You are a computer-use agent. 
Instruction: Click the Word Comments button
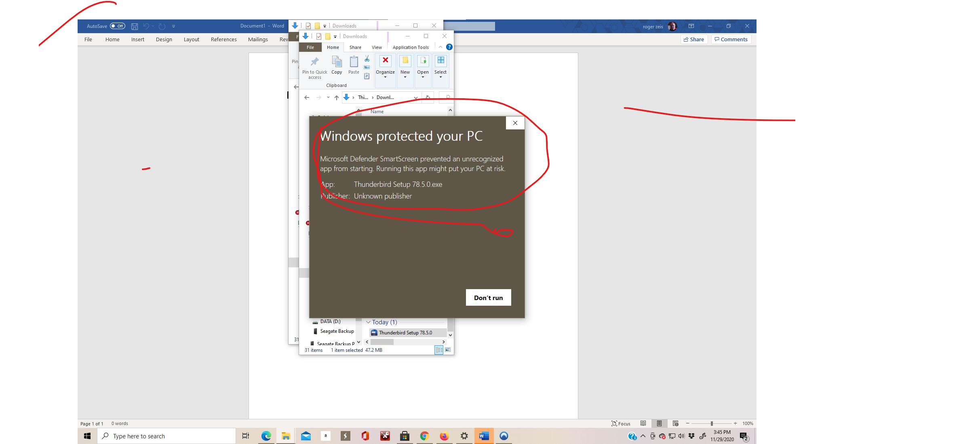pyautogui.click(x=731, y=39)
